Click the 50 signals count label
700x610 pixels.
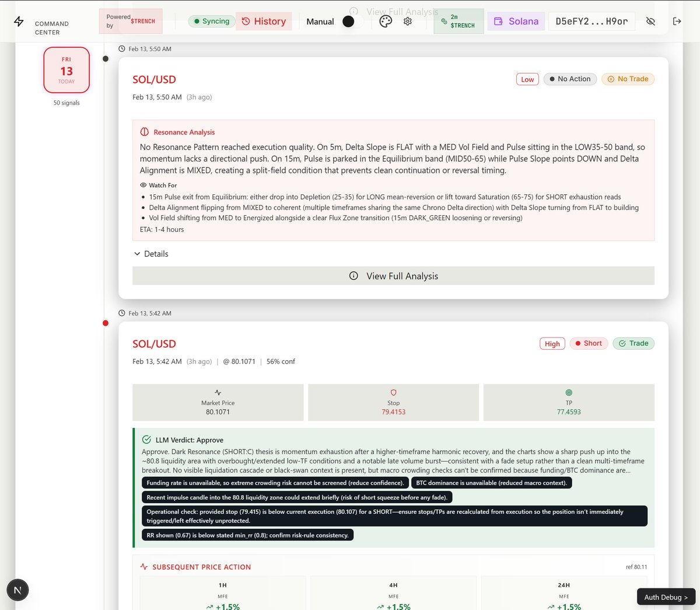[66, 103]
